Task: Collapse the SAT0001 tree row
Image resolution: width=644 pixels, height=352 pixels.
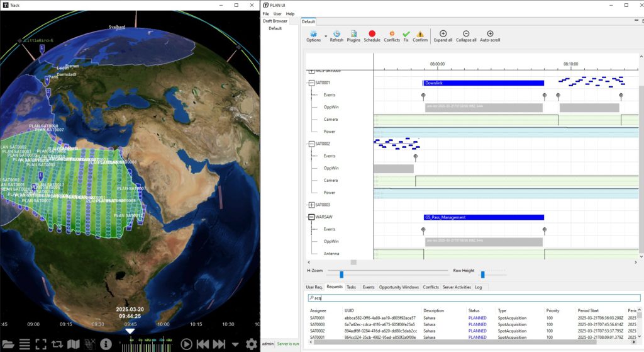Action: tap(311, 82)
